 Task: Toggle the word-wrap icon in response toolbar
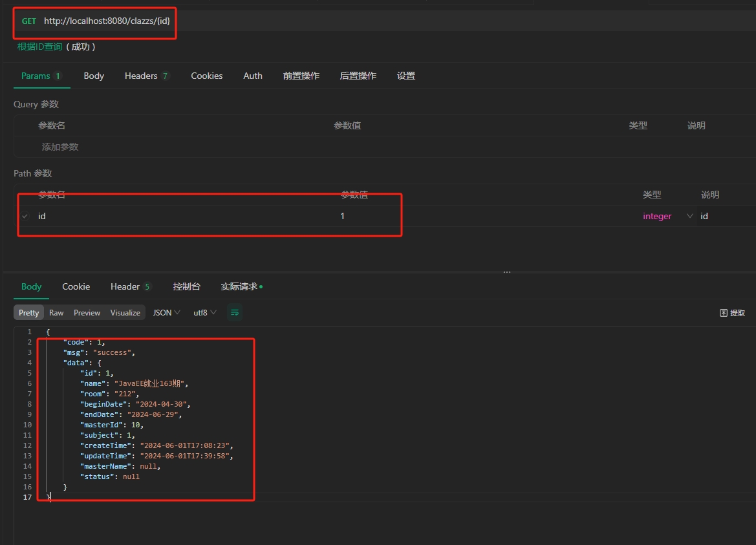[234, 313]
